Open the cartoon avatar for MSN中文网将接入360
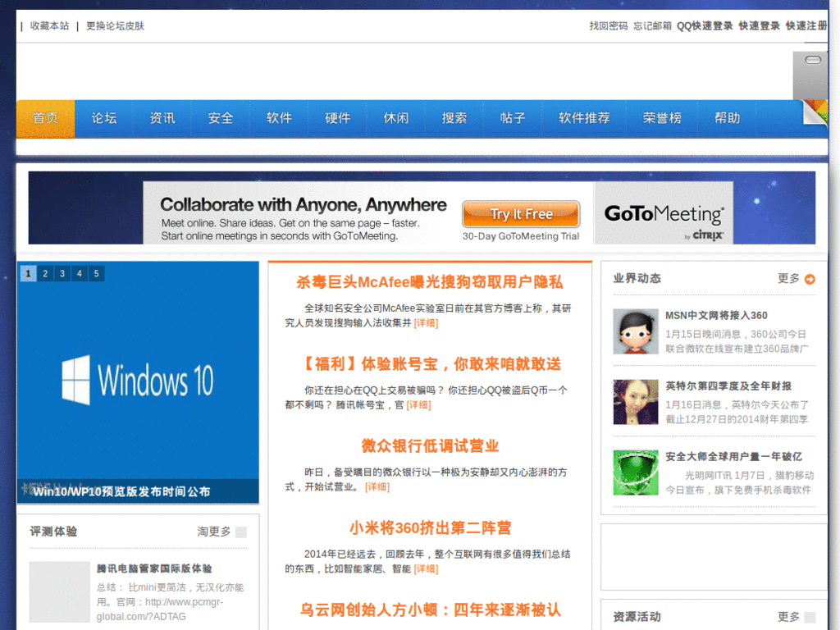 click(x=635, y=331)
